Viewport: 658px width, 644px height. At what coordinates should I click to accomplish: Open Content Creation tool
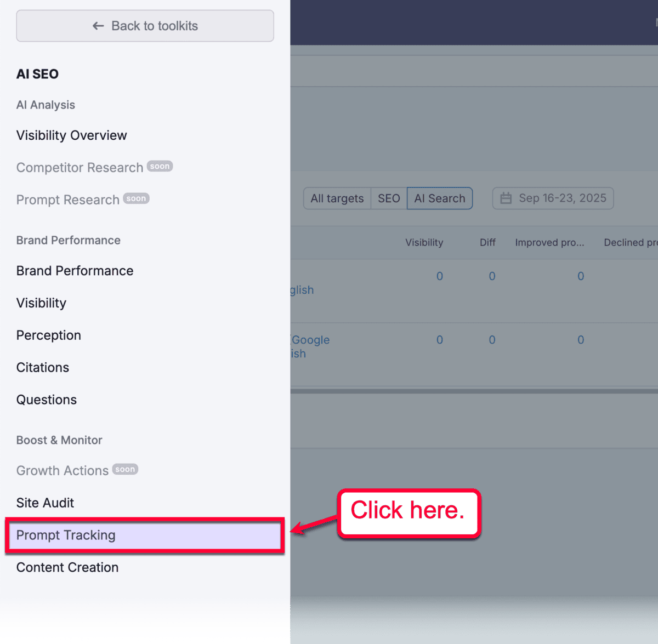(x=67, y=568)
